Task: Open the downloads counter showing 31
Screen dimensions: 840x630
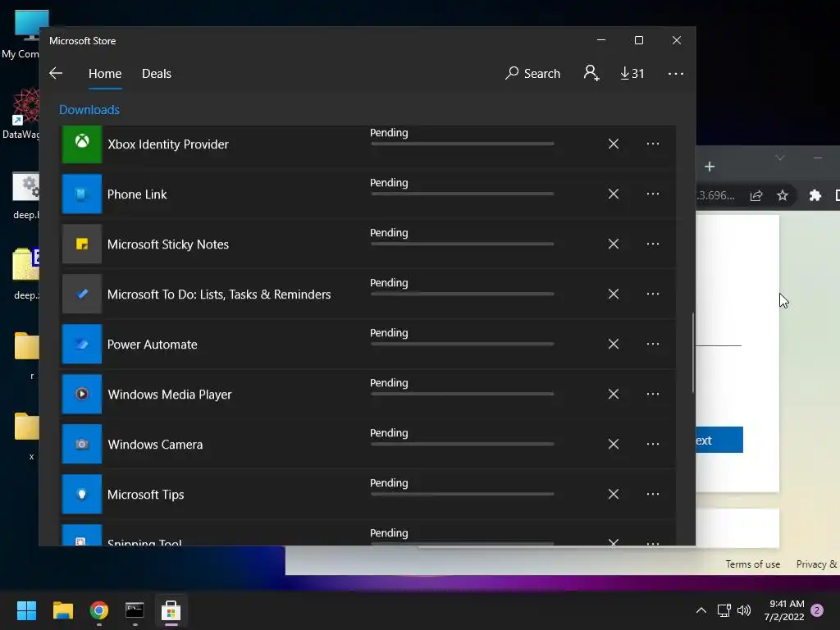Action: coord(632,73)
